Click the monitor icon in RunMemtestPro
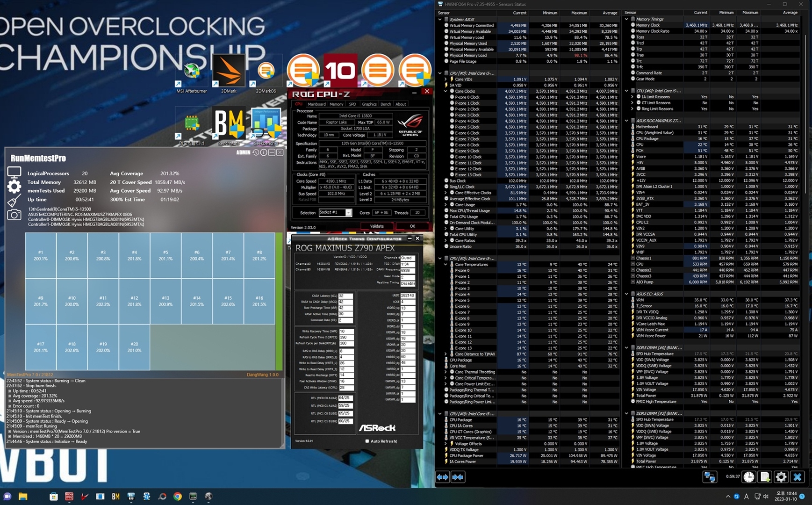This screenshot has height=505, width=812. point(14,173)
